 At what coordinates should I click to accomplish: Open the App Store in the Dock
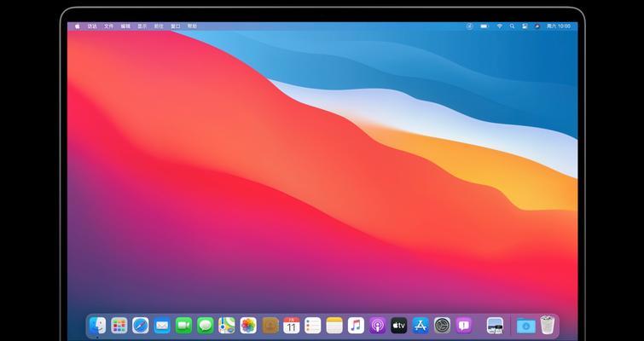421,326
